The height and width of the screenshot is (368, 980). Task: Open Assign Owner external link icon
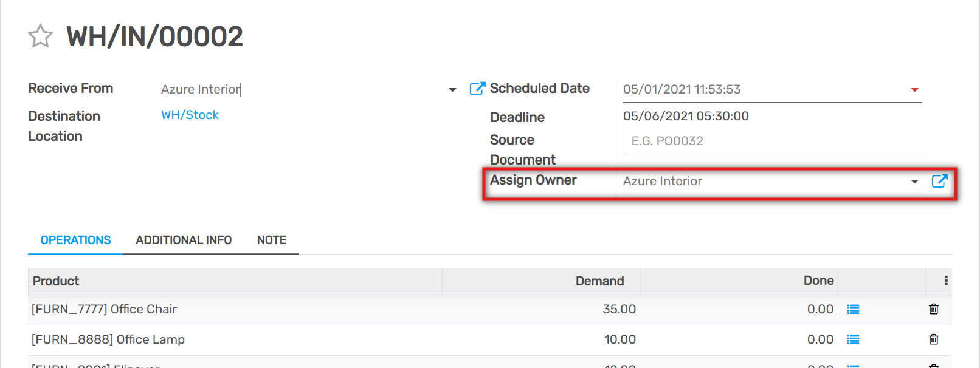tap(939, 181)
